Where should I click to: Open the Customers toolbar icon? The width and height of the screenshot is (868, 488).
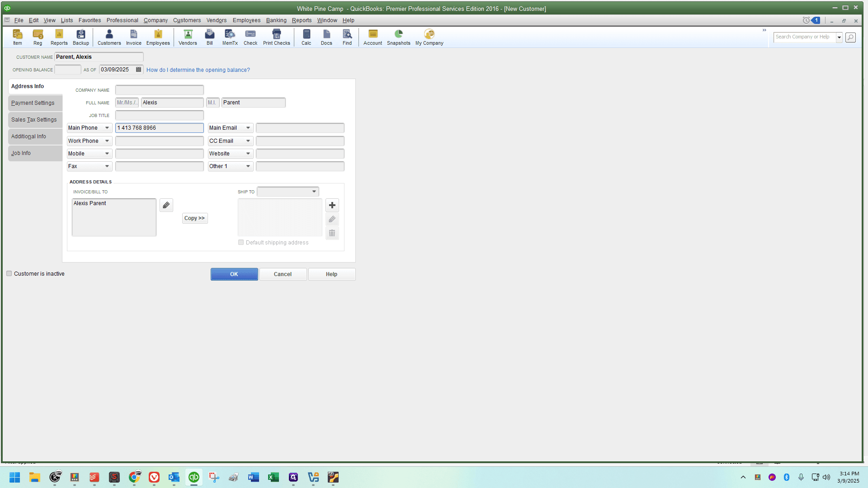(x=109, y=37)
